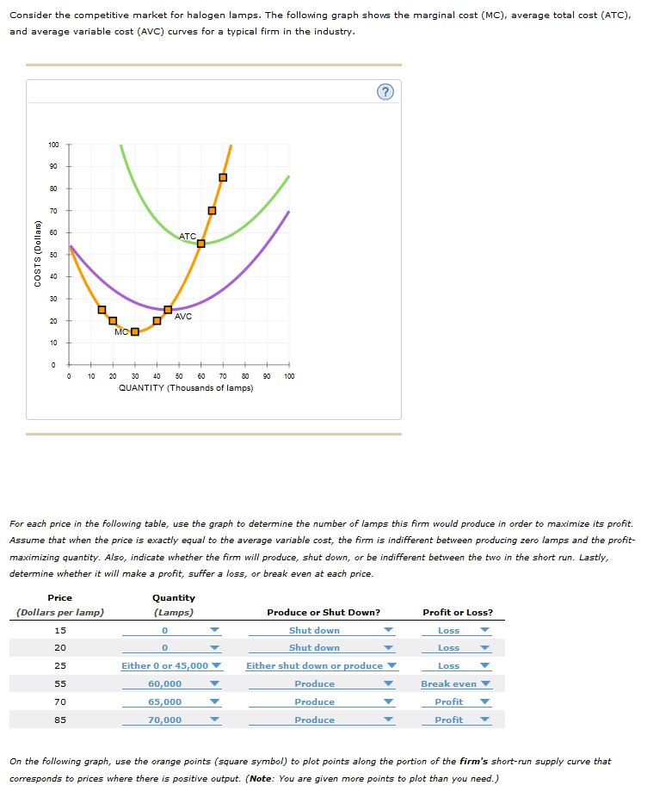Open the 60,000 quantity dropdown

(x=171, y=684)
